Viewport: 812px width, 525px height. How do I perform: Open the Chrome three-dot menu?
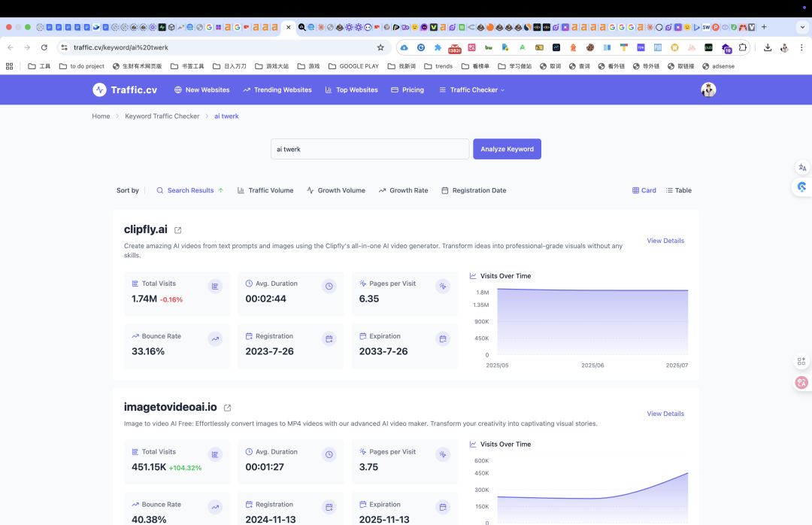click(801, 47)
